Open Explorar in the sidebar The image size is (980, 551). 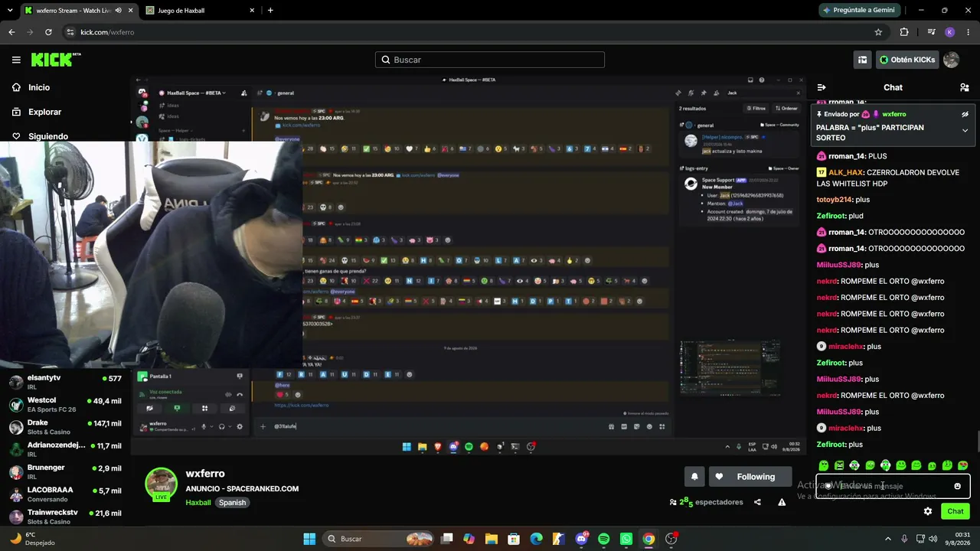click(x=44, y=112)
